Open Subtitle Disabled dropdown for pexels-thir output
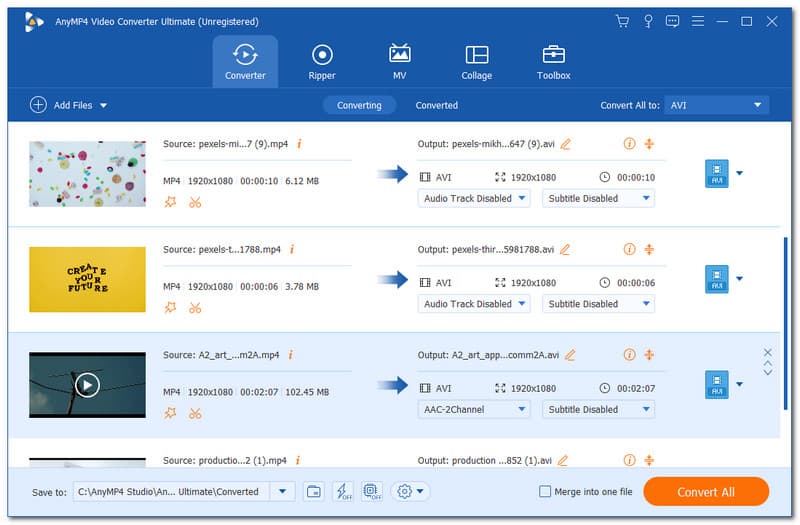Image resolution: width=800 pixels, height=525 pixels. [598, 304]
